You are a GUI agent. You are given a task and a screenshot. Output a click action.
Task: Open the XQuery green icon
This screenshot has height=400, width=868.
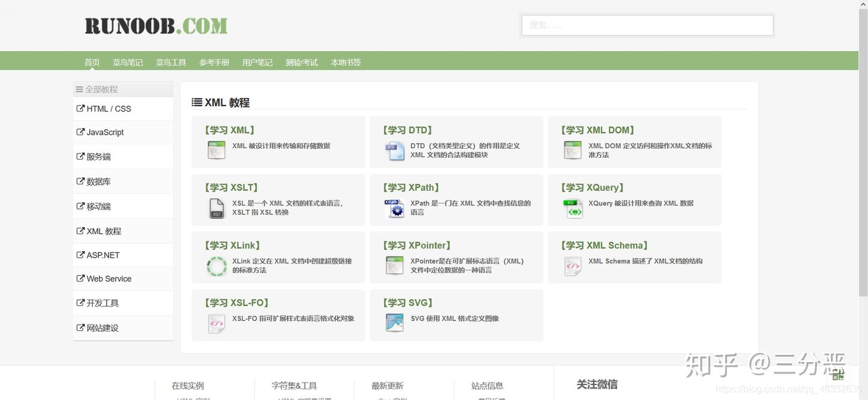point(573,208)
